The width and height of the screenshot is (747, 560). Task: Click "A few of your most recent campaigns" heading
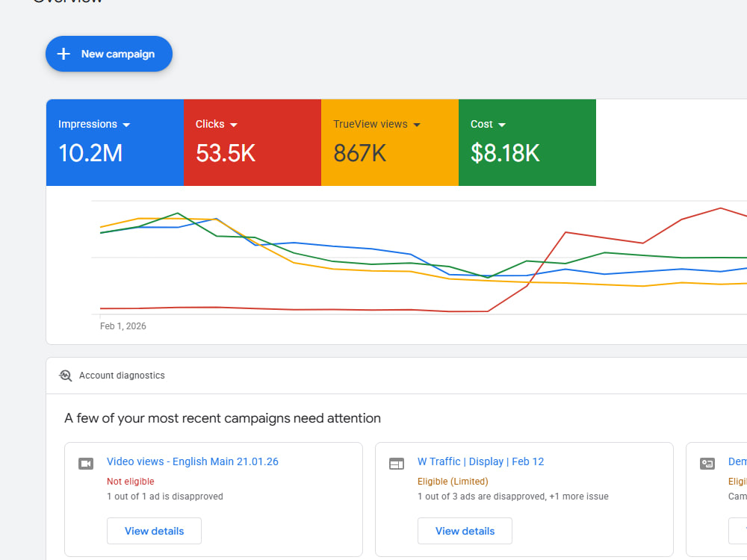[223, 418]
